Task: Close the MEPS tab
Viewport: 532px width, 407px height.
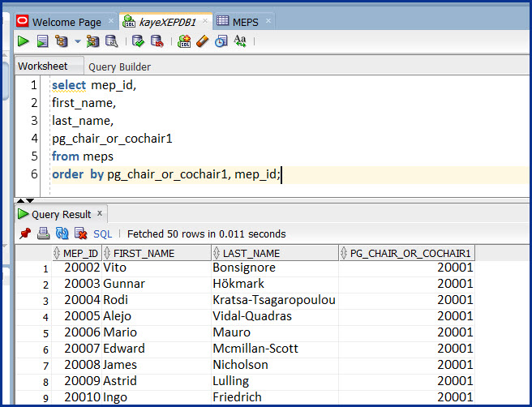Action: point(268,21)
